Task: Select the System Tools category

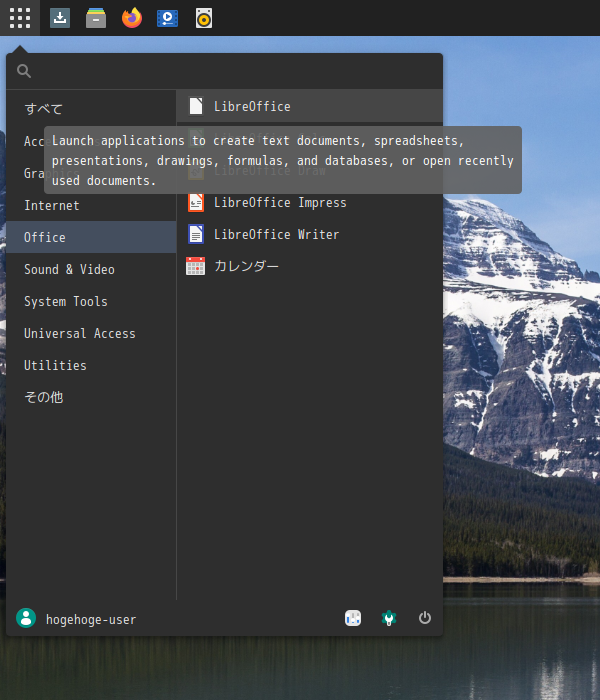Action: point(92,301)
